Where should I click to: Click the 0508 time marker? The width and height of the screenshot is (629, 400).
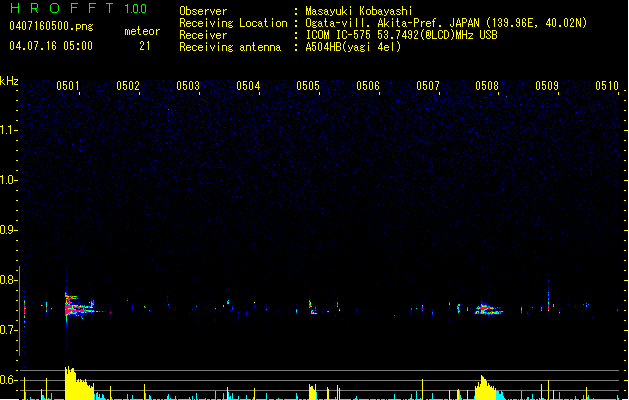pos(487,85)
